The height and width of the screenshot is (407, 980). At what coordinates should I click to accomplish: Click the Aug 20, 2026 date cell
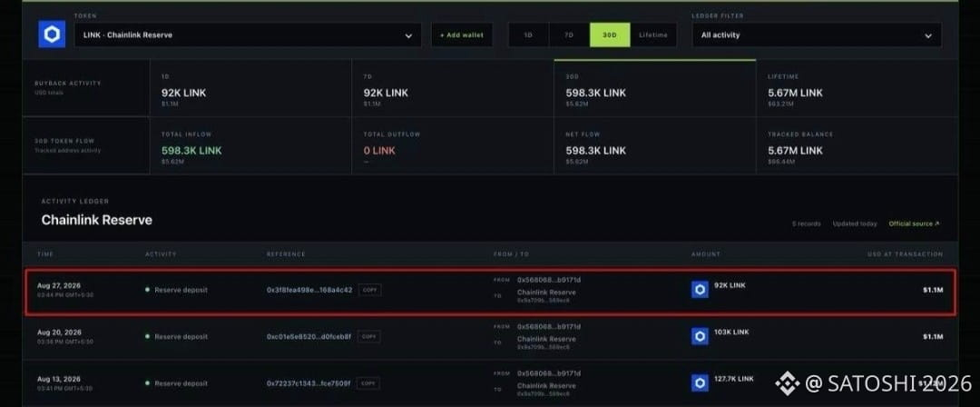[59, 333]
